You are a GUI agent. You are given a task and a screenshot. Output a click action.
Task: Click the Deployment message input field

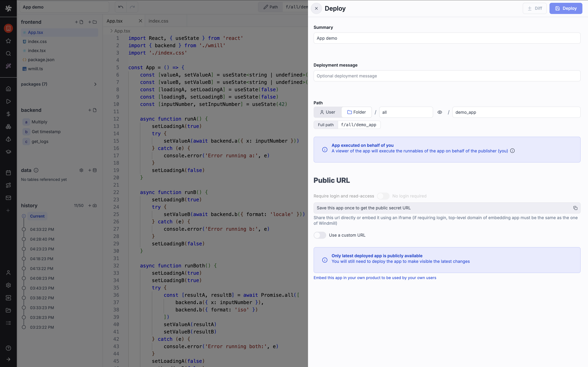coord(447,76)
